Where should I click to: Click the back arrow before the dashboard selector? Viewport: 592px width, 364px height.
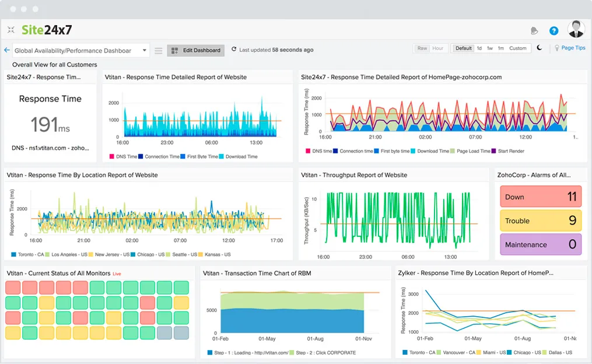point(6,50)
